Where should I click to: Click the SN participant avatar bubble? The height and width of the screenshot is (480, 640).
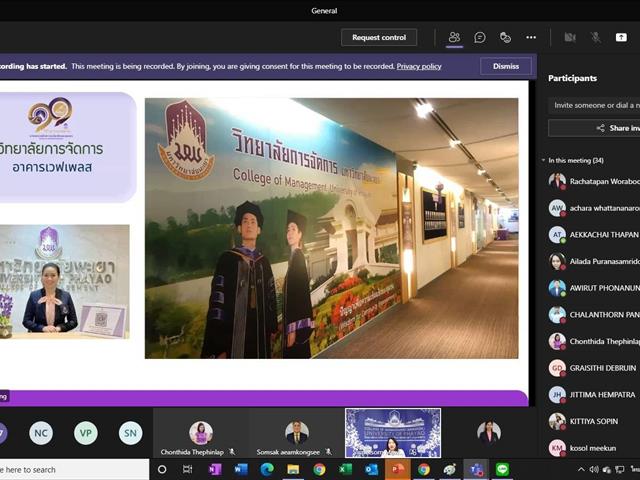click(x=131, y=433)
